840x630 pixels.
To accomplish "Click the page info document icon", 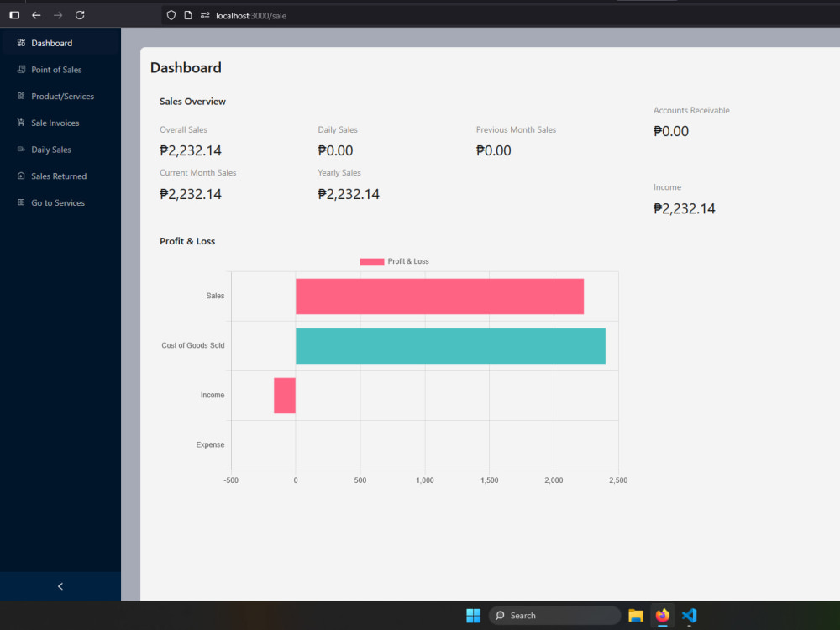I will 188,15.
